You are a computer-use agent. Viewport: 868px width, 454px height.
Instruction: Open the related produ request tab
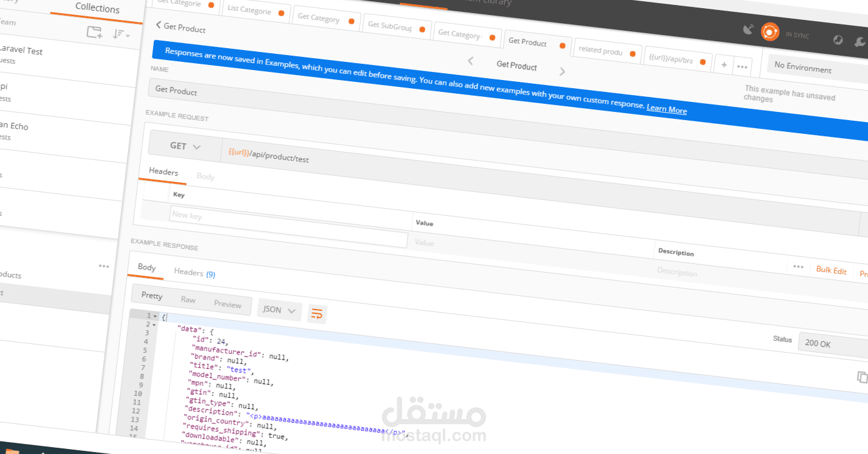point(600,51)
